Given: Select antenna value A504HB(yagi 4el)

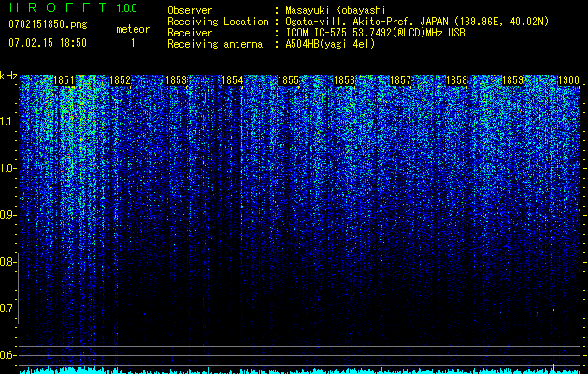Looking at the screenshot, I should pyautogui.click(x=330, y=44).
